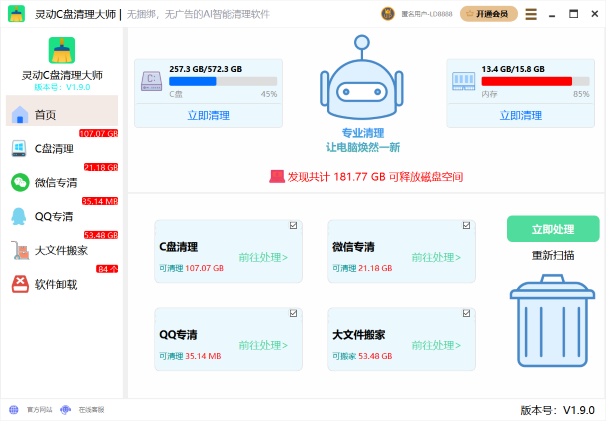Viewport: 606px width, 421px height.
Task: Toggle the 微信专清 card checkbox
Action: [x=466, y=225]
